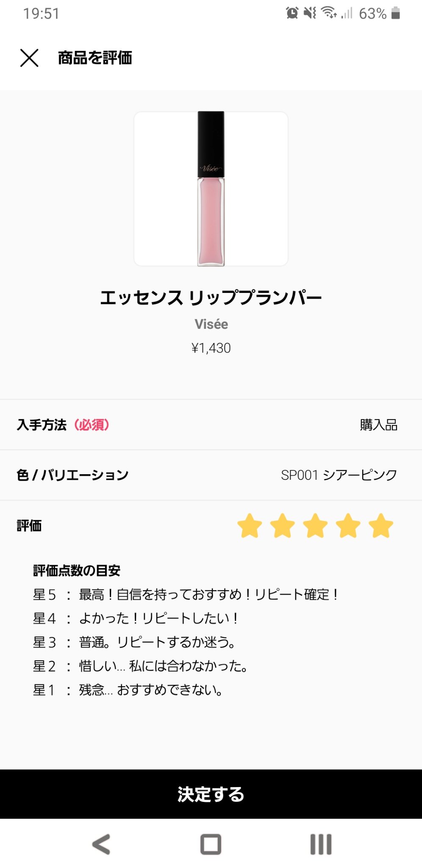Viewport: 422px width, 868px height.
Task: Change variation SP001 シアーピンク
Action: (339, 475)
